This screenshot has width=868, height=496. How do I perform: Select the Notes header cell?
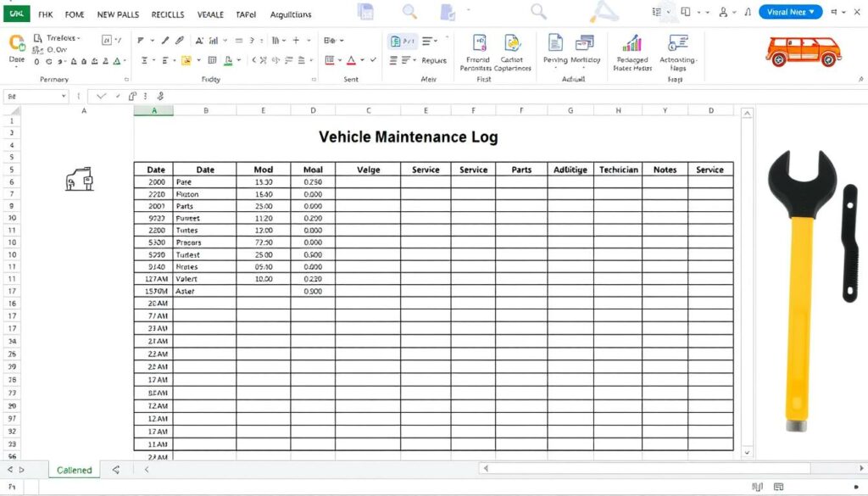point(665,170)
